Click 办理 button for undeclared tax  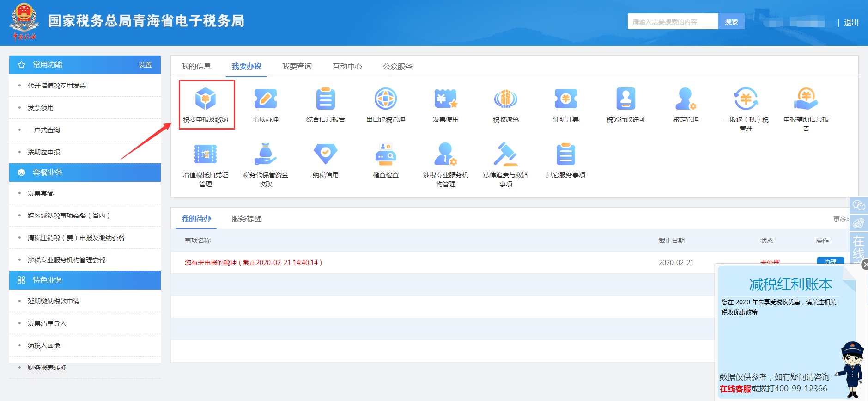pyautogui.click(x=831, y=261)
